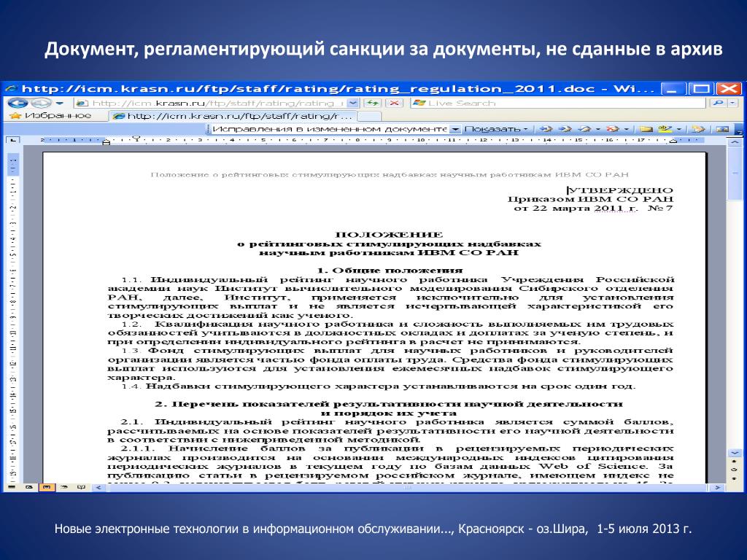Switch to Normal view
Viewport: 747px width, 560px height.
12,487
